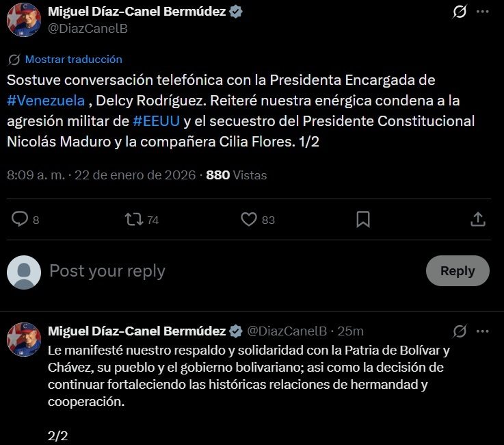The width and height of the screenshot is (504, 445).
Task: Open avatar on the 2/2 reply post
Action: click(x=24, y=340)
